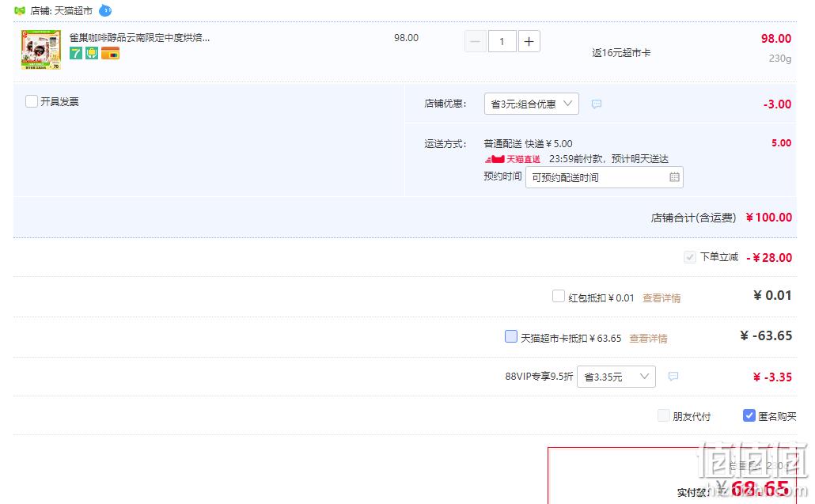Open the calendar icon in delivery time field
815x504 pixels.
674,177
